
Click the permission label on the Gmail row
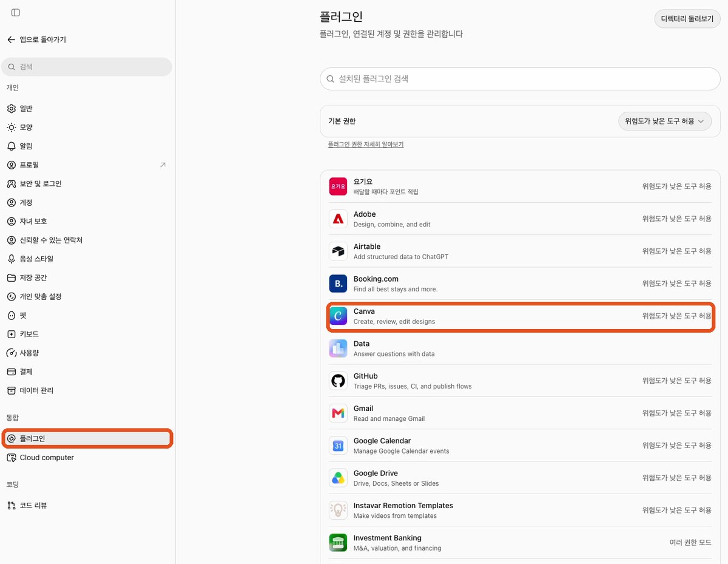(x=677, y=413)
